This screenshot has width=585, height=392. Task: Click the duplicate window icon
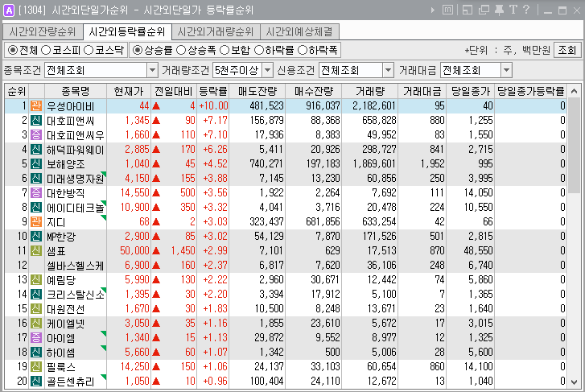484,10
